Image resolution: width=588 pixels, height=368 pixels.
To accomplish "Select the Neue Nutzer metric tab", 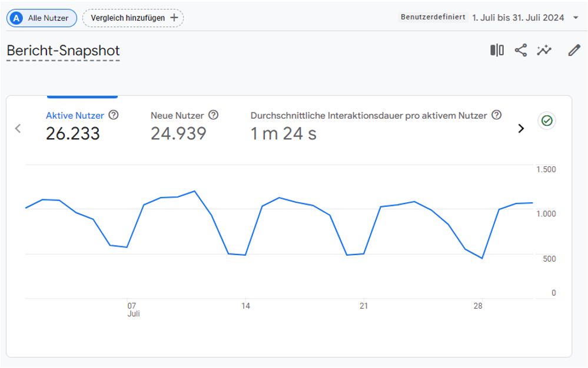I will [177, 116].
